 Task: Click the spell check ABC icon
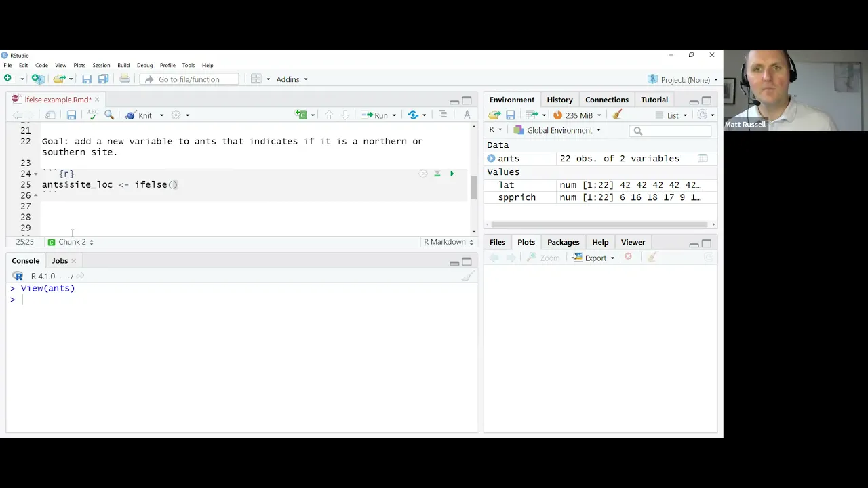click(x=92, y=115)
